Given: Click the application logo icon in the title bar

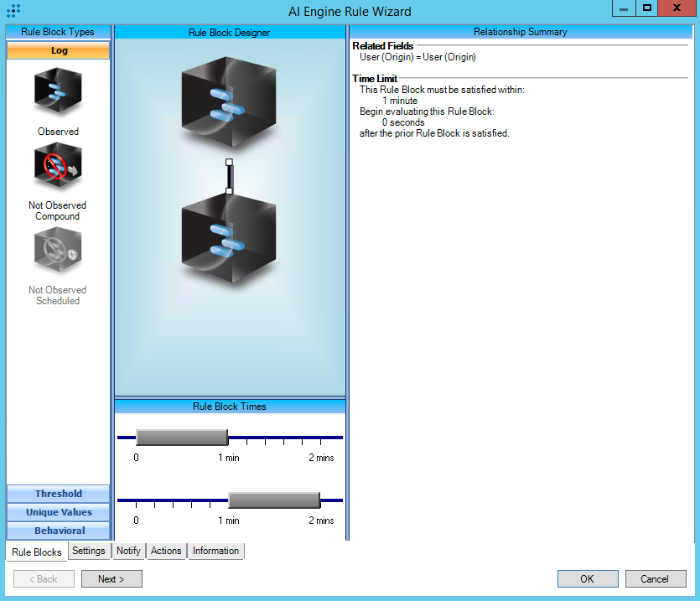Looking at the screenshot, I should coord(13,11).
